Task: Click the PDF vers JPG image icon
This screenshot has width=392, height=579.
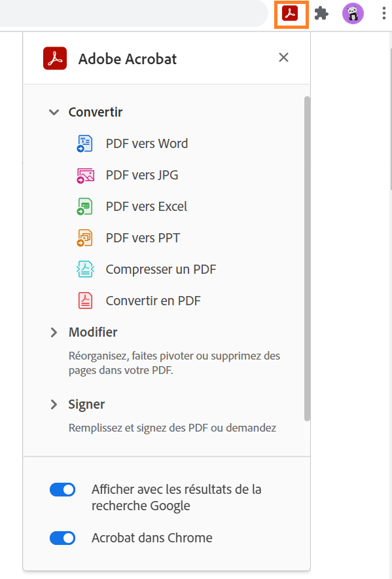Action: click(x=85, y=175)
